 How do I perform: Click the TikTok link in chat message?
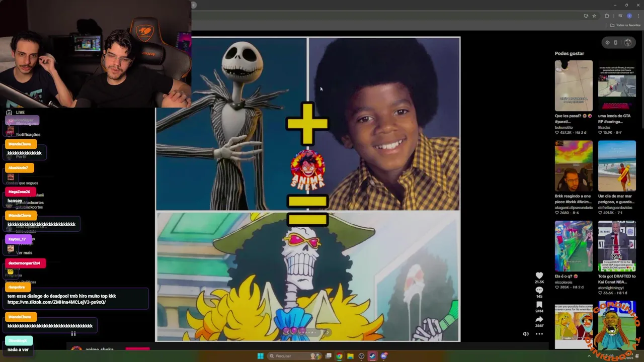[57, 302]
